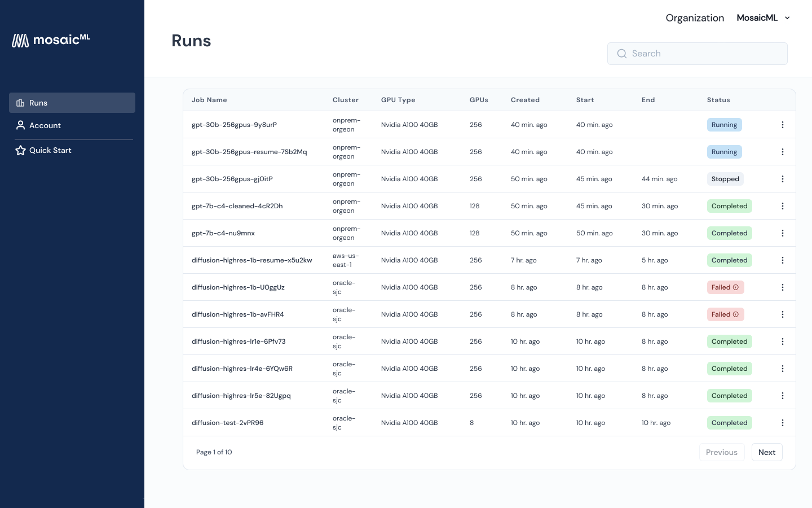Click the Runs page heading
Screen dimensions: 812x508
pyautogui.click(x=191, y=41)
